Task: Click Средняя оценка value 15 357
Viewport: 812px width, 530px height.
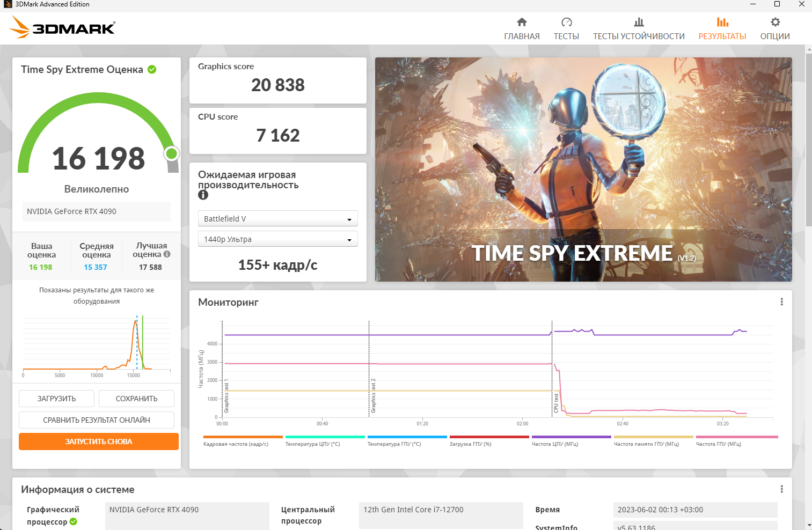Action: (96, 267)
